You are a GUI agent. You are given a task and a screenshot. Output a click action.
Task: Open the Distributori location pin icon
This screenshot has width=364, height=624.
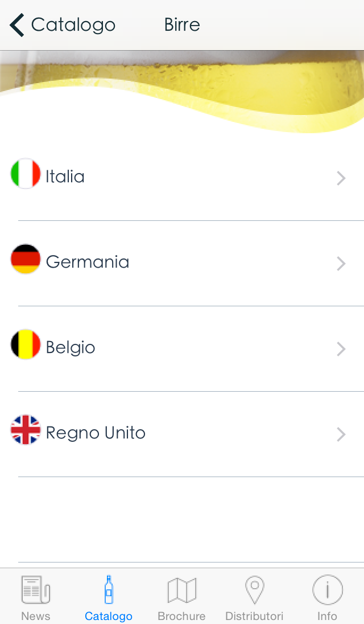click(254, 590)
